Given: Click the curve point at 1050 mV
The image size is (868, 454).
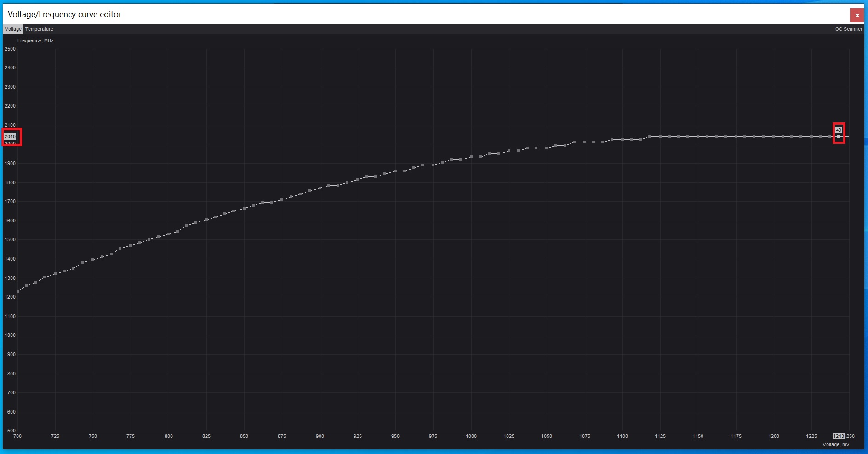Looking at the screenshot, I should [547, 148].
